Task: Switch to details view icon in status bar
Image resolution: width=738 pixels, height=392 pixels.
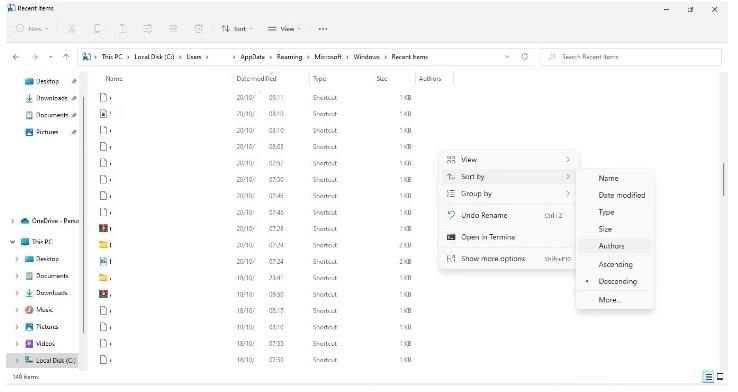Action: (708, 376)
